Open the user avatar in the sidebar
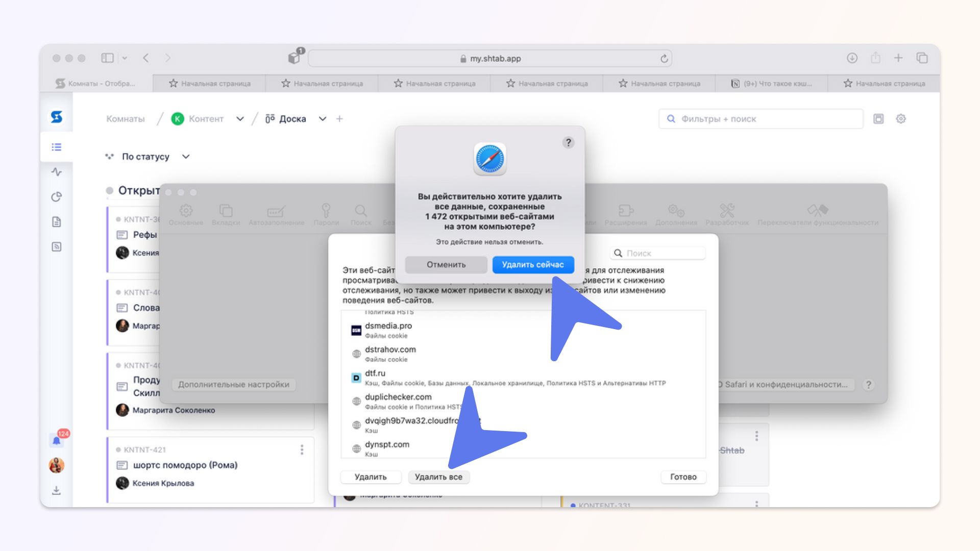The image size is (980, 551). point(57,465)
